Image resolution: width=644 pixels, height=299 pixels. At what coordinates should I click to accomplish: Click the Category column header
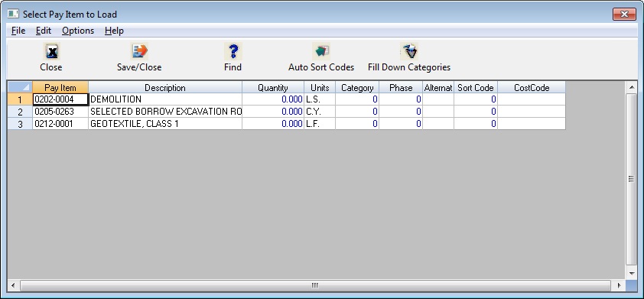coord(357,87)
